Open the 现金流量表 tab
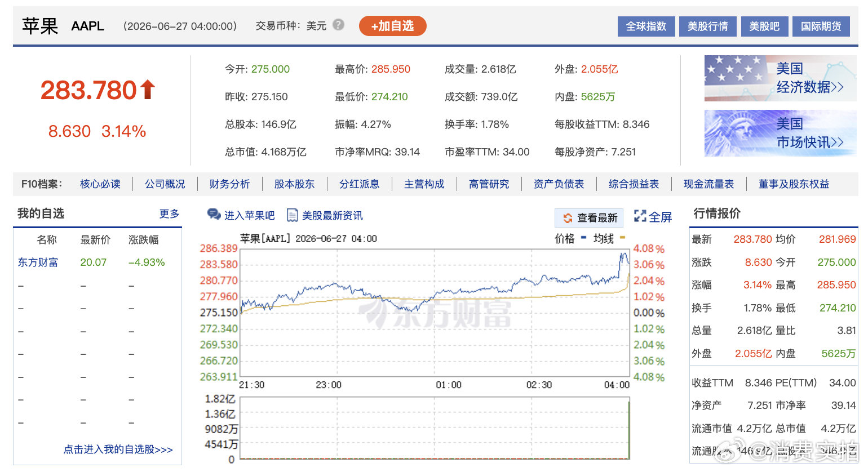 click(708, 184)
